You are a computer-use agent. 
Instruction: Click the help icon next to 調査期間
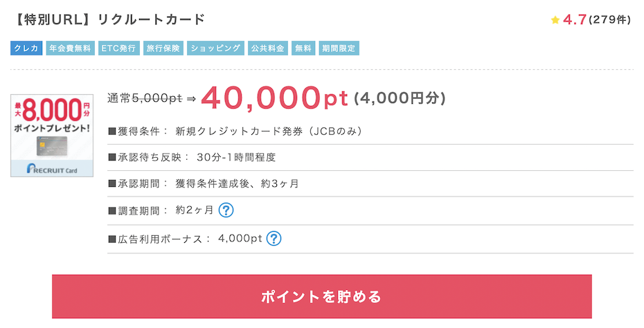[x=226, y=210]
